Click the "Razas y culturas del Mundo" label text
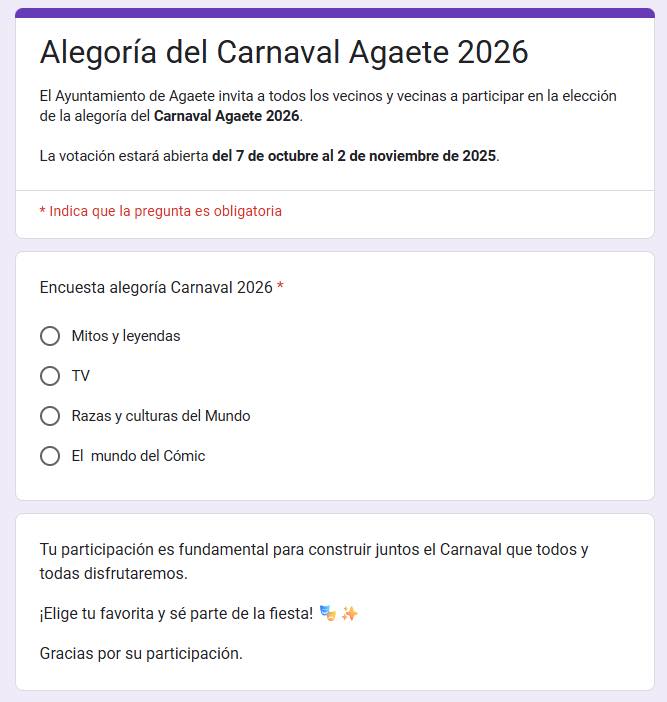The image size is (667, 702). (161, 416)
